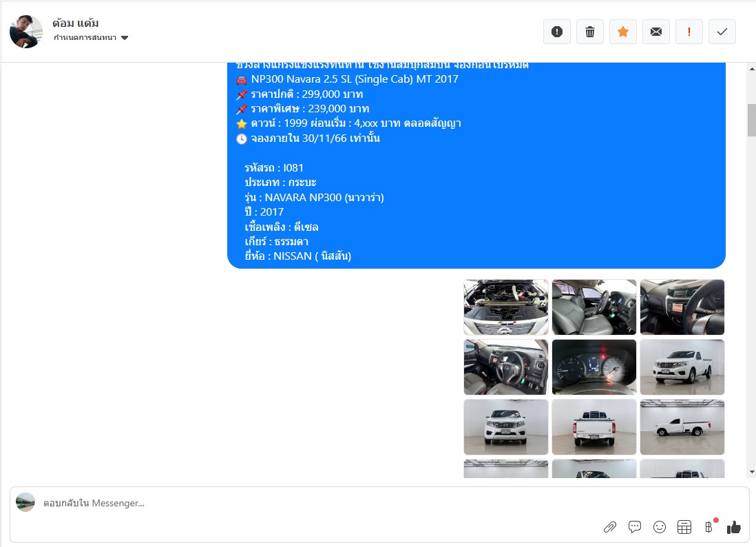Open the table icon in the reply toolbar
Image resolution: width=756 pixels, height=547 pixels.
pyautogui.click(x=684, y=527)
